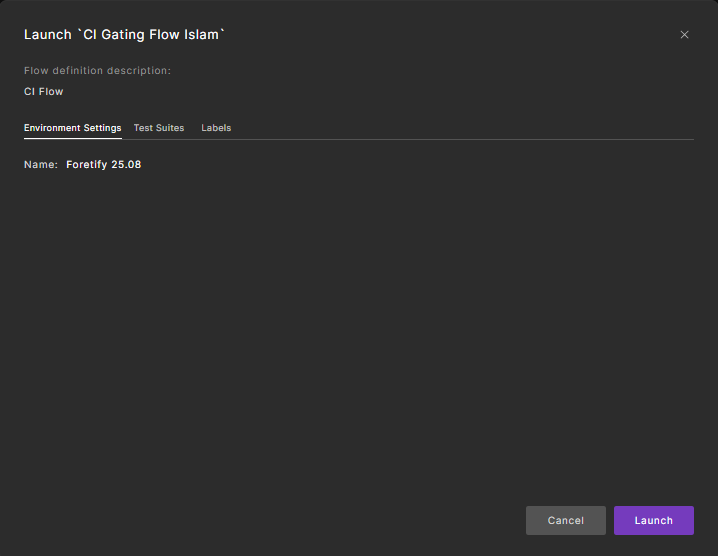The height and width of the screenshot is (556, 718).
Task: Click the 'Name:' field label
Action: pos(41,164)
